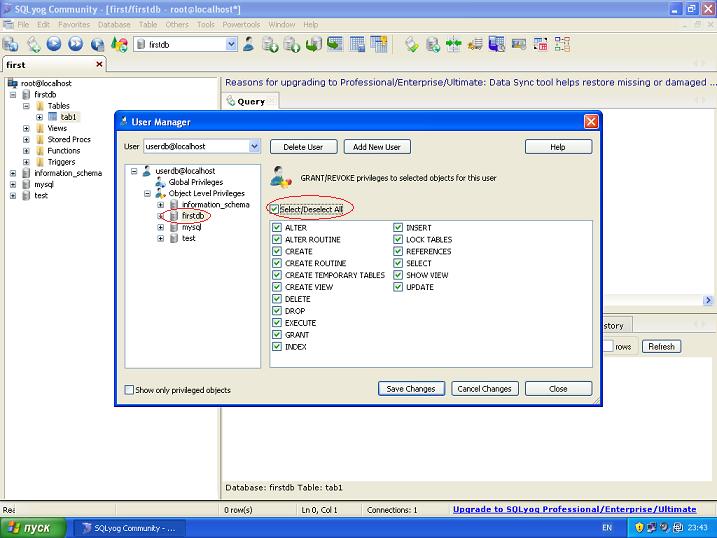The height and width of the screenshot is (538, 717).
Task: Expand the Triggers folder
Action: click(x=26, y=162)
